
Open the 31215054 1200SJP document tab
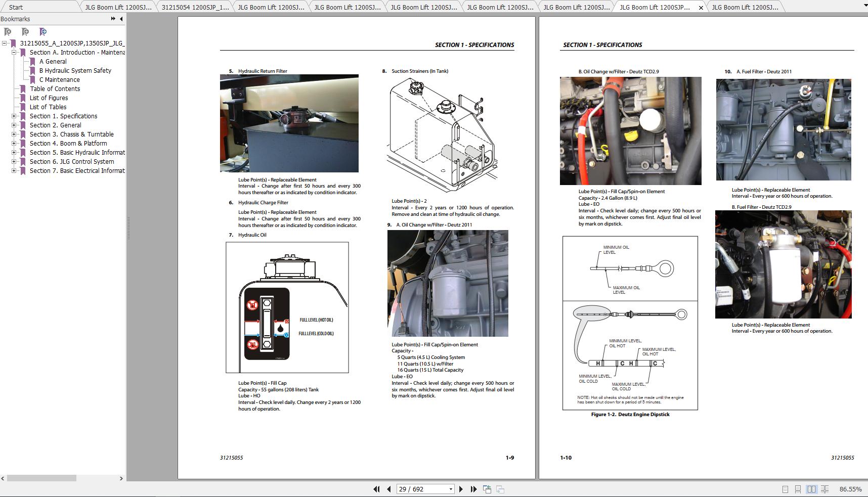point(195,7)
